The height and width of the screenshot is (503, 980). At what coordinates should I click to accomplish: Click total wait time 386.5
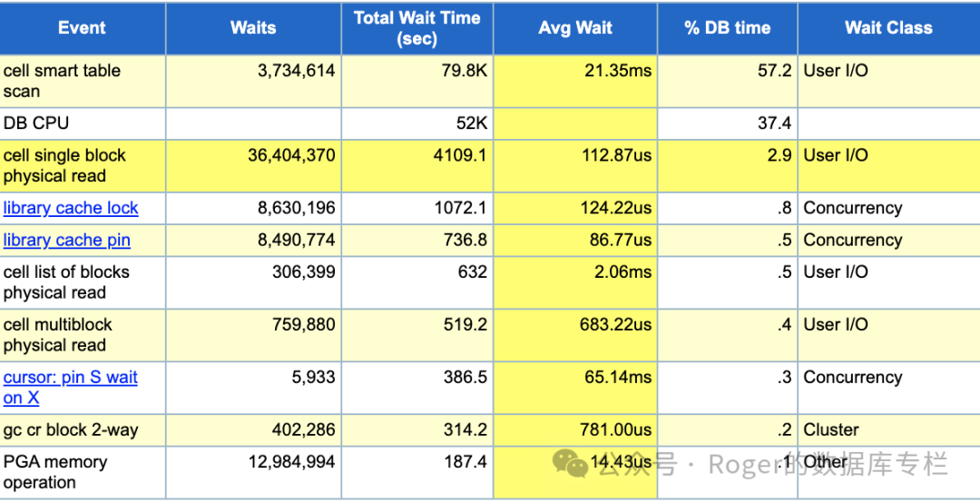tap(465, 378)
